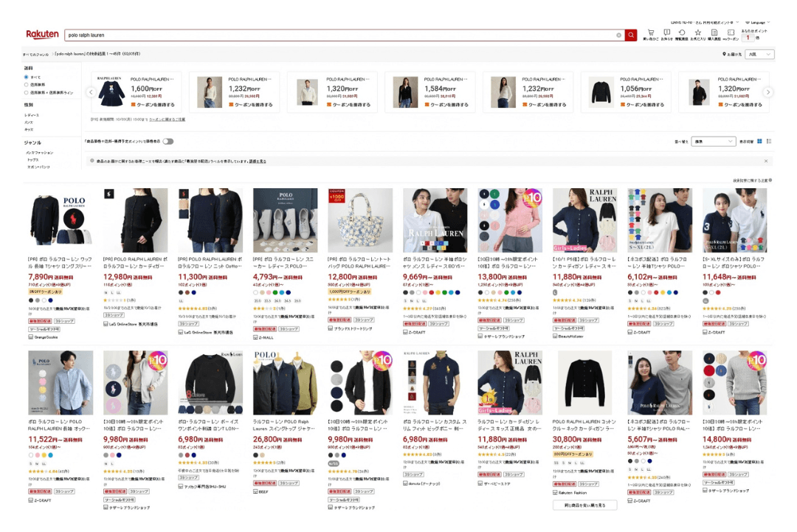Click the same-item cheapest search button

pos(584,505)
